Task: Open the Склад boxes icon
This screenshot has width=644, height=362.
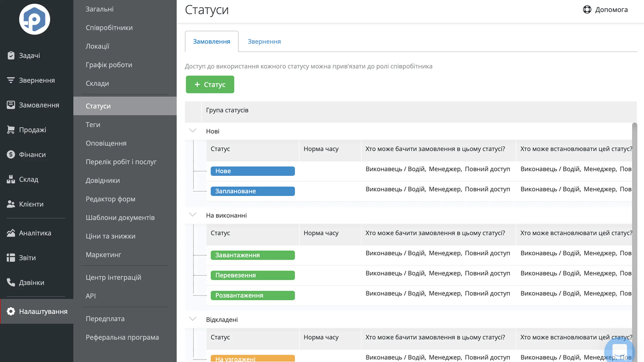Action: (x=11, y=179)
